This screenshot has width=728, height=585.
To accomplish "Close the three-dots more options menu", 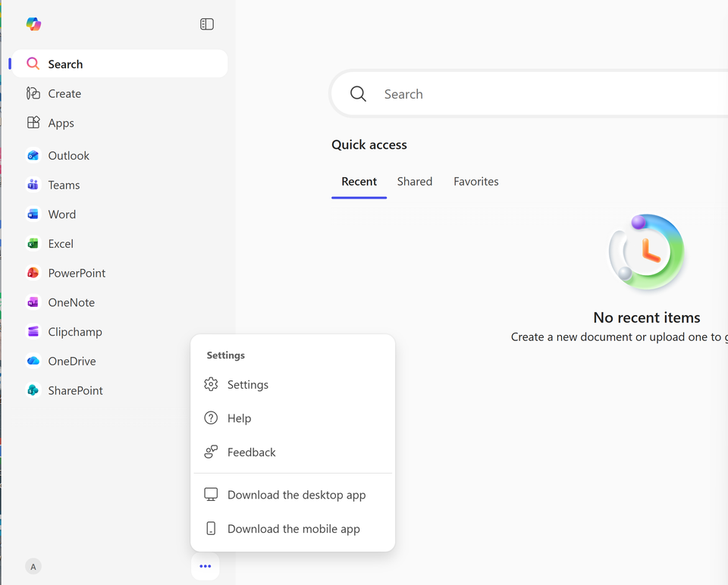I will pos(206,566).
